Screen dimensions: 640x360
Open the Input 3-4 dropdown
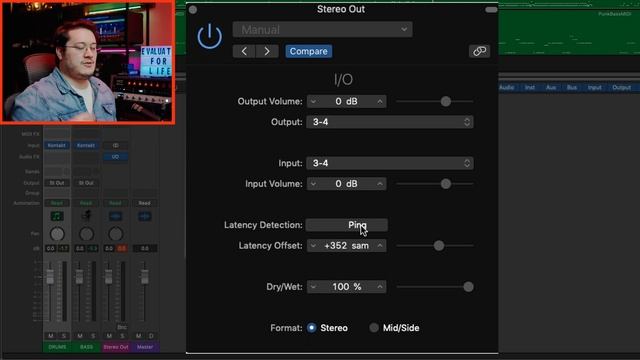click(x=390, y=163)
